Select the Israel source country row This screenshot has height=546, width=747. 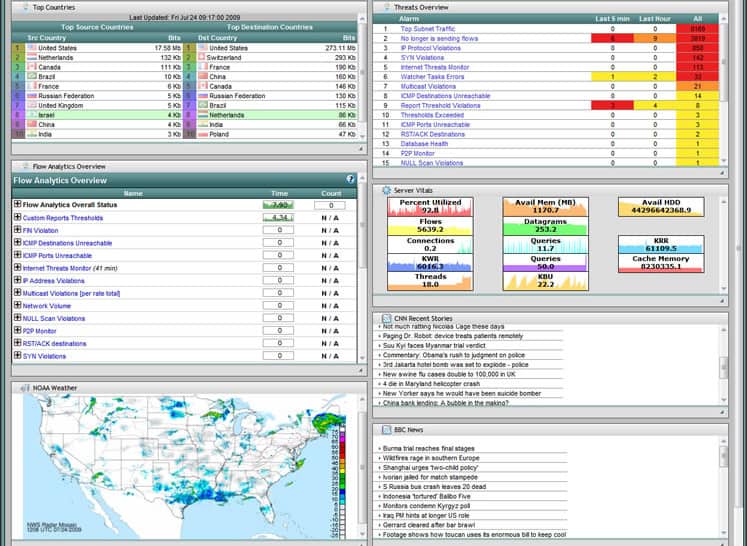pyautogui.click(x=97, y=115)
